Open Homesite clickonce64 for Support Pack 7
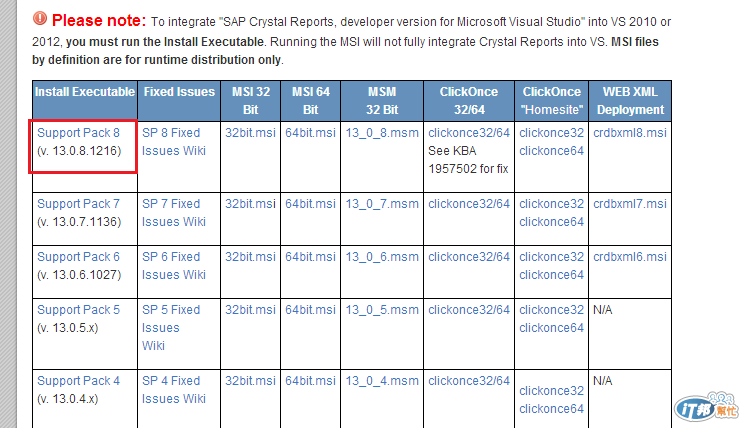743x428 pixels. [552, 222]
